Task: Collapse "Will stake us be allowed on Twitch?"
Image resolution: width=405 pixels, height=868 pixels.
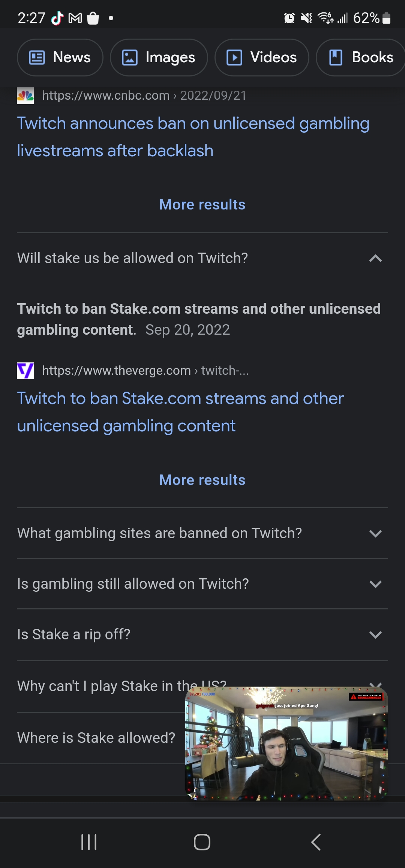Action: [x=375, y=258]
